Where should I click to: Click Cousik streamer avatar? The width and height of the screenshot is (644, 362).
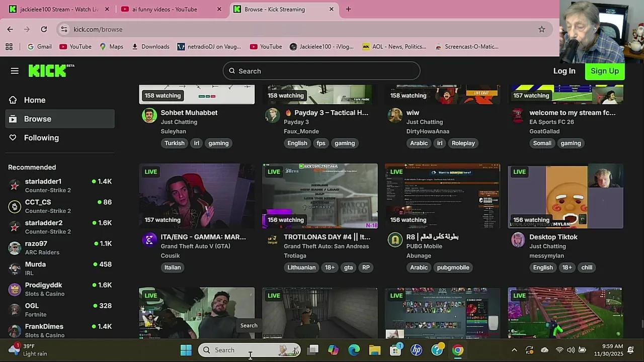[149, 240]
